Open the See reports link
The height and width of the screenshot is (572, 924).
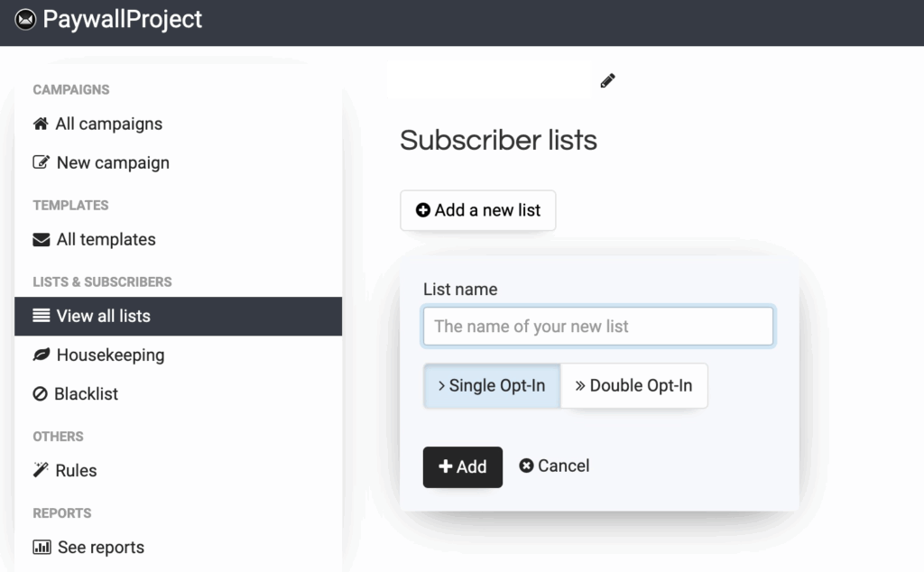tap(100, 547)
